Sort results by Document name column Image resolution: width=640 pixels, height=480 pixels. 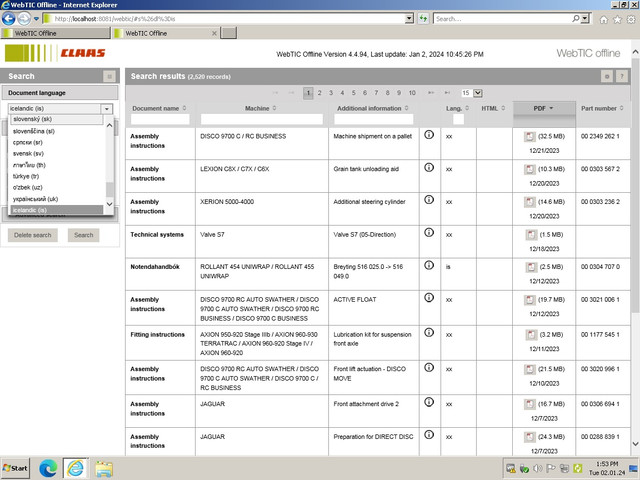(x=159, y=109)
